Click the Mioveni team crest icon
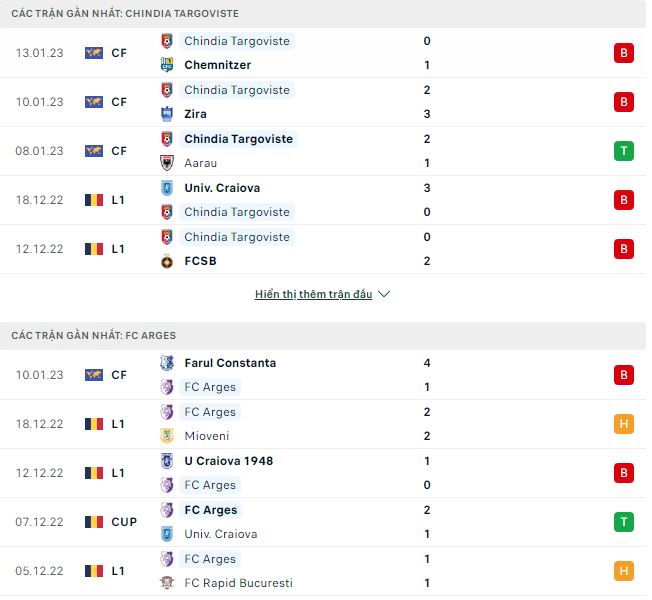The image size is (652, 600). (x=167, y=436)
